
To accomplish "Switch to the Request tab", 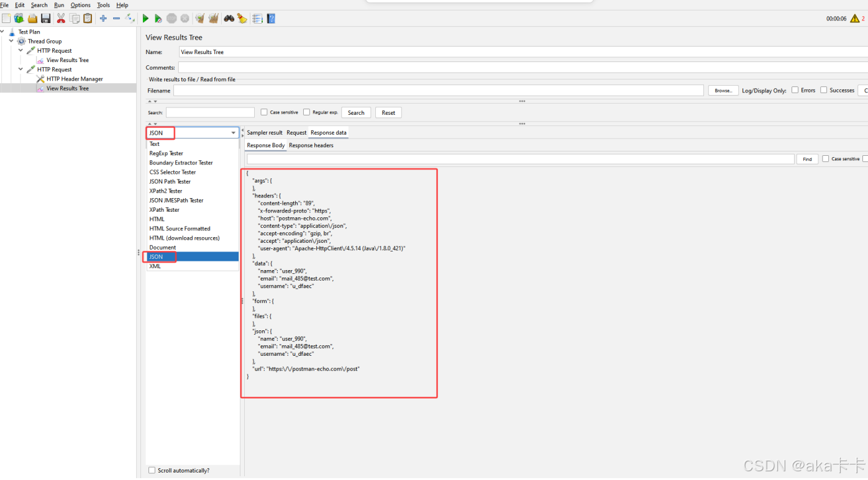I will tap(296, 133).
